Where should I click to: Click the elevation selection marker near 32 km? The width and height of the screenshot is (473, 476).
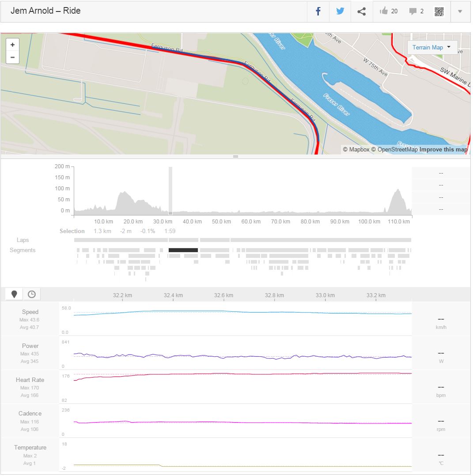pos(170,190)
